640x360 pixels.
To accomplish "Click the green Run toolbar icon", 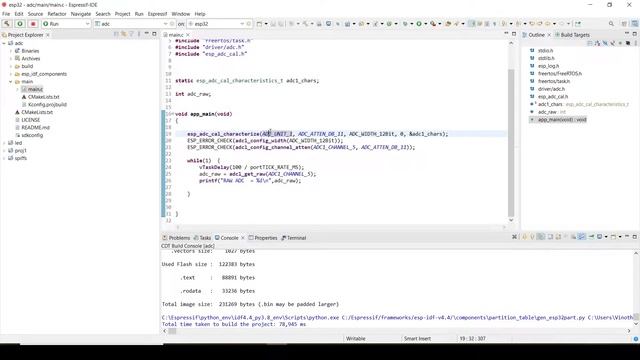I will 419,24.
